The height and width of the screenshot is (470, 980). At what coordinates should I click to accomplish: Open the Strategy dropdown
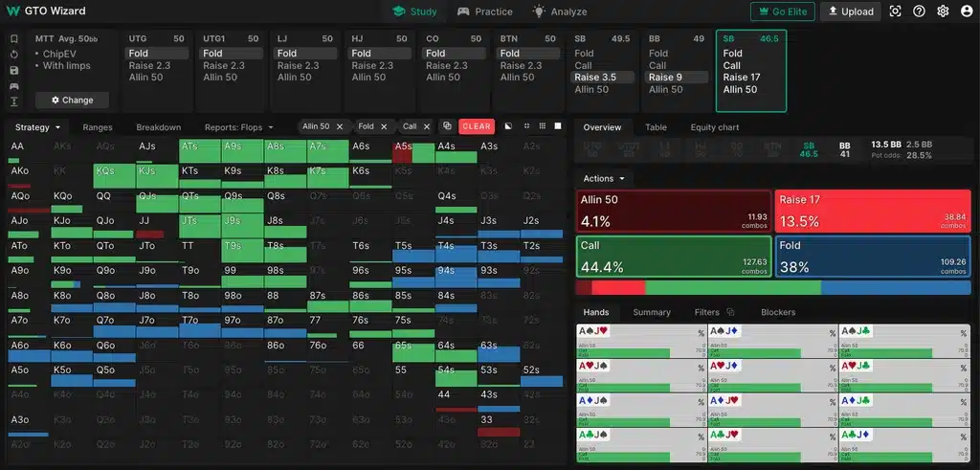click(37, 127)
